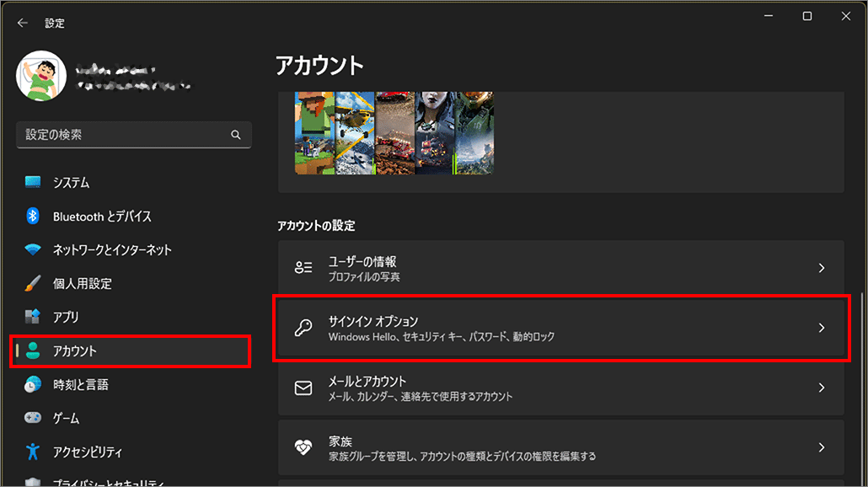This screenshot has height=487, width=868.
Task: Open ネットワークとインターネット label
Action: 112,250
